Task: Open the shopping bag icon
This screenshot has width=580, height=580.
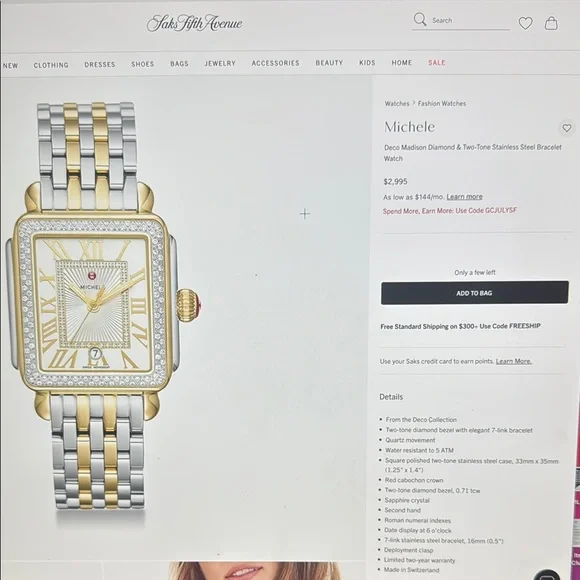Action: [x=551, y=23]
